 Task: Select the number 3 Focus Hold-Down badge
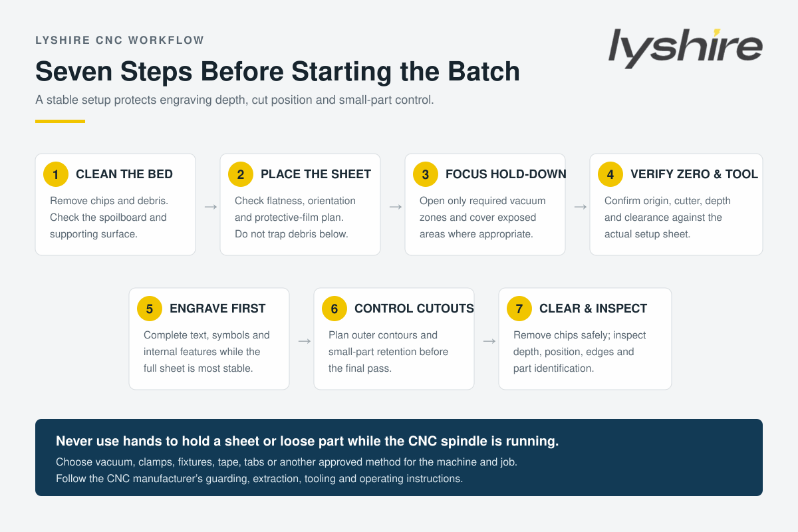coord(426,174)
